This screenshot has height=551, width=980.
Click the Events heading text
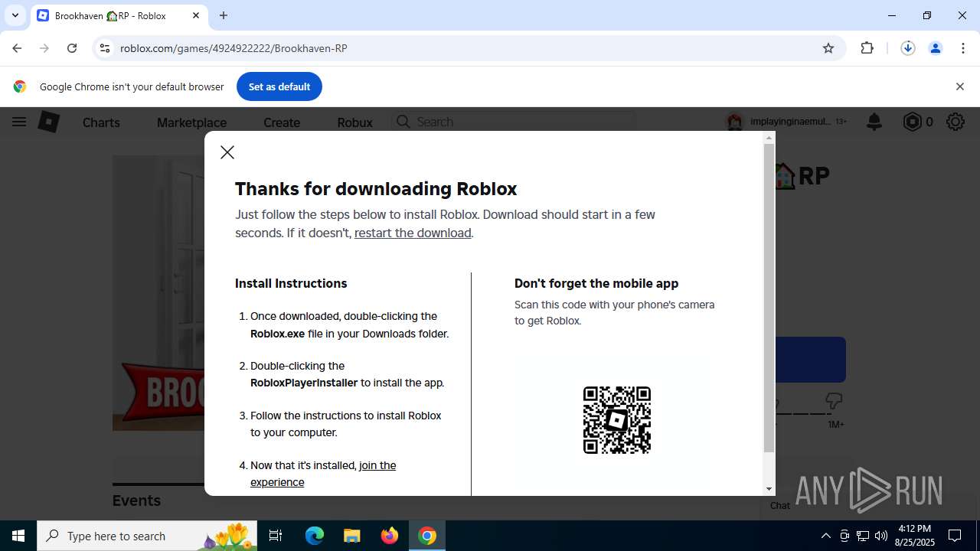point(136,500)
